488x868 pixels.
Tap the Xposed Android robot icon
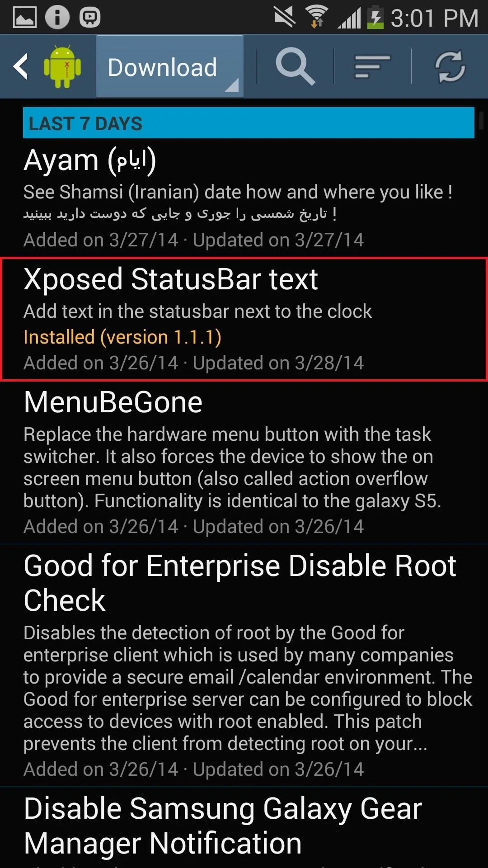62,66
